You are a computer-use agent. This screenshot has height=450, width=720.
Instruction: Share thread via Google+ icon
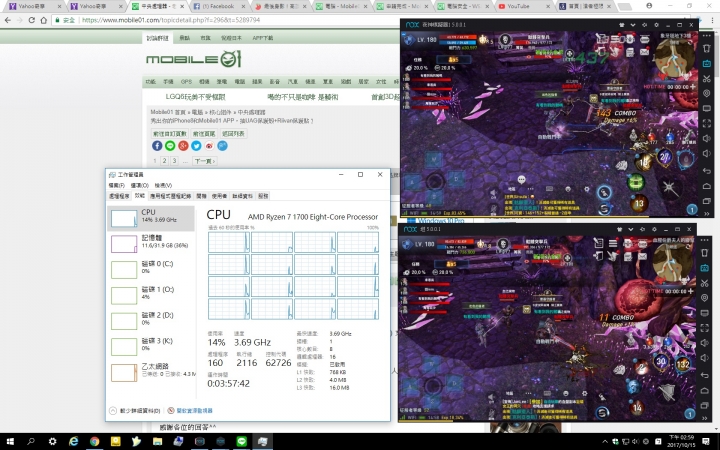183,146
